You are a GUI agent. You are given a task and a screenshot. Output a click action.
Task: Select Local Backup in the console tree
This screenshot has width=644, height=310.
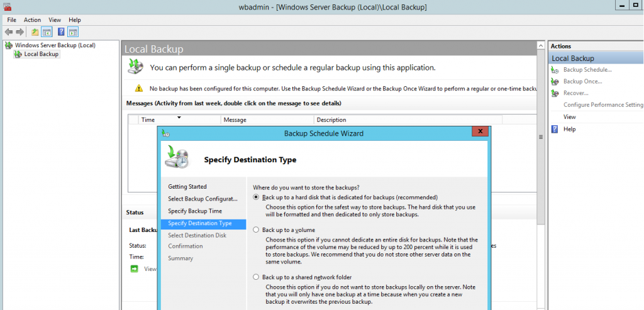[42, 54]
